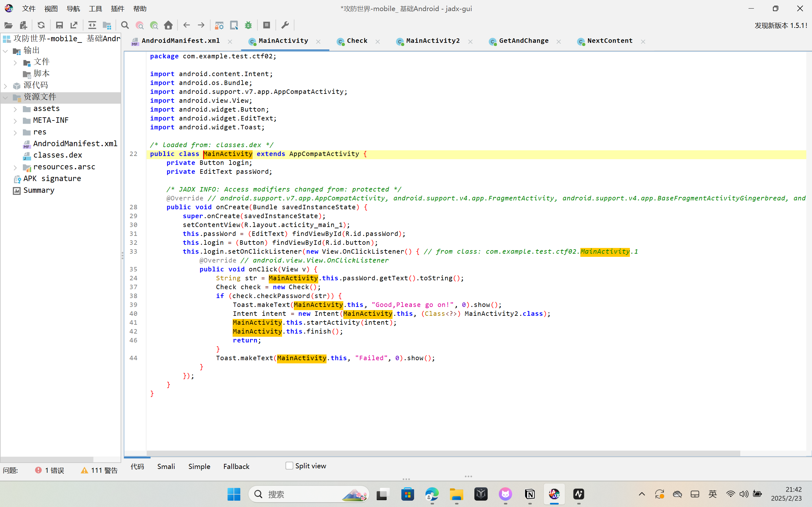Click the deobfuscation lock-gear icon

pyautogui.click(x=219, y=25)
